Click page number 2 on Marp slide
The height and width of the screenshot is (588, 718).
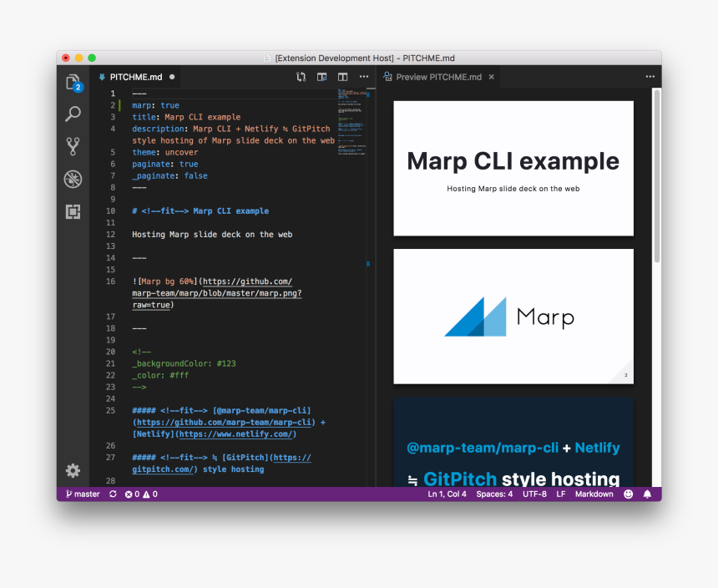click(x=626, y=375)
